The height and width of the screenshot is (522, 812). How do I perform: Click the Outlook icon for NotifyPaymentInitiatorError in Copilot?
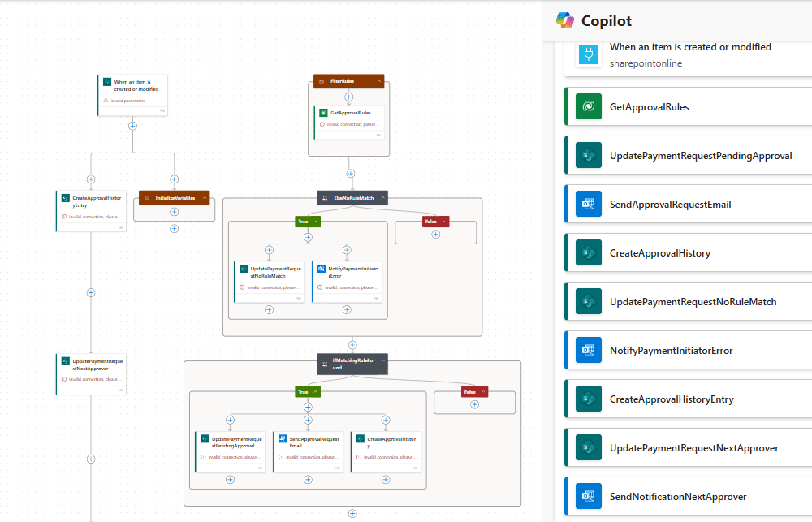(x=589, y=351)
